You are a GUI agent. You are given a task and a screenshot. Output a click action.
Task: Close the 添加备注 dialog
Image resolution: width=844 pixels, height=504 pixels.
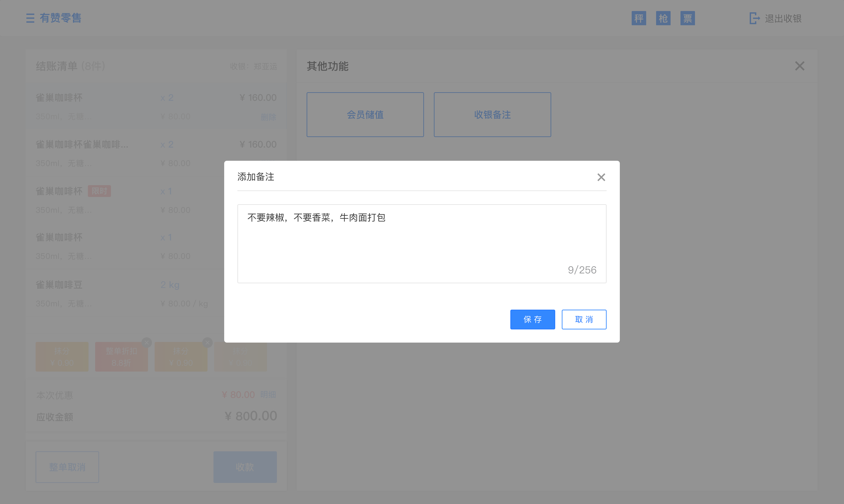(x=601, y=177)
